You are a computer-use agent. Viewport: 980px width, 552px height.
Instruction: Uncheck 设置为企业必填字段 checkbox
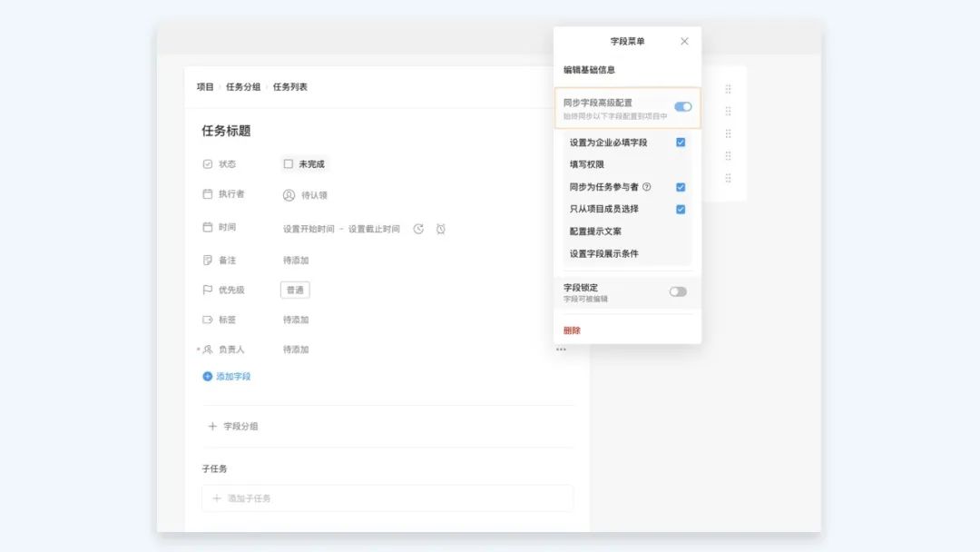[681, 143]
